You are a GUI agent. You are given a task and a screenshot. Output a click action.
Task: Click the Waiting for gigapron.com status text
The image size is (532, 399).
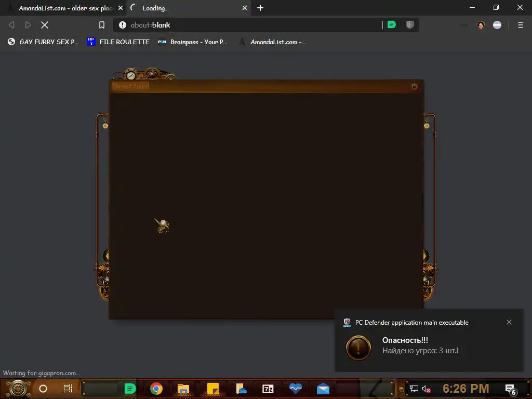pyautogui.click(x=42, y=373)
